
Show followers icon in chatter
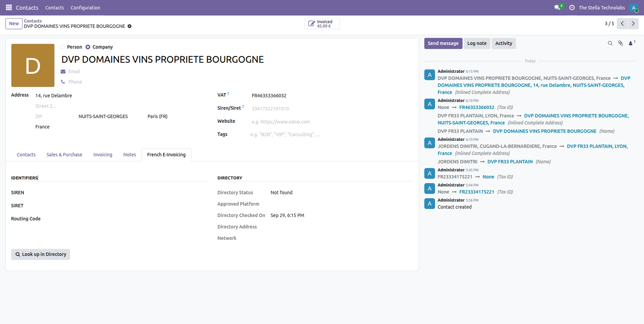point(632,43)
